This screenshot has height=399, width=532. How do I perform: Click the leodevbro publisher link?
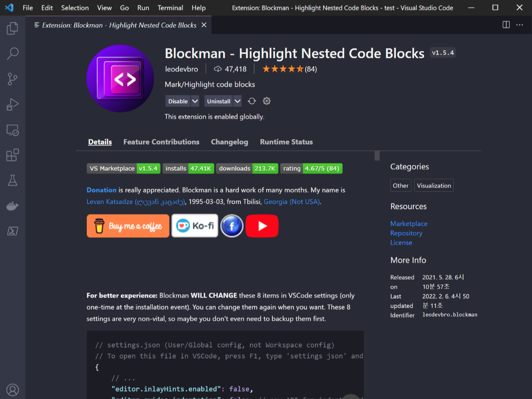[181, 69]
